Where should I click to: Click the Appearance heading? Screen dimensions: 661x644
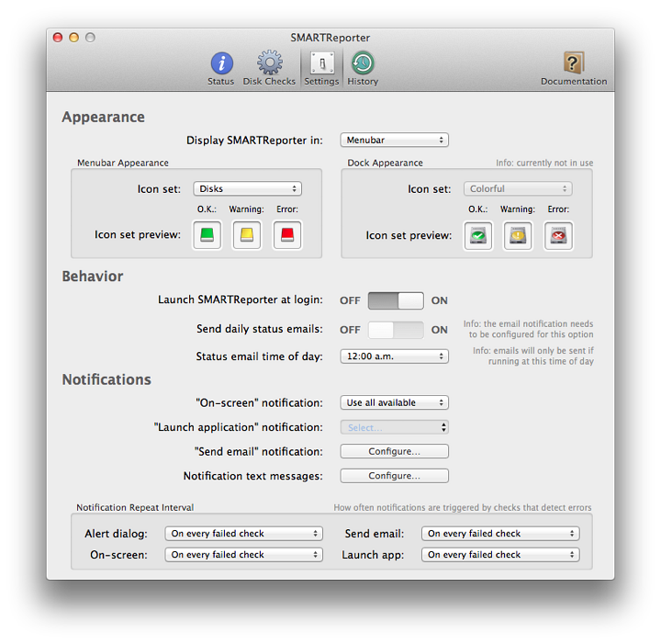pos(103,117)
